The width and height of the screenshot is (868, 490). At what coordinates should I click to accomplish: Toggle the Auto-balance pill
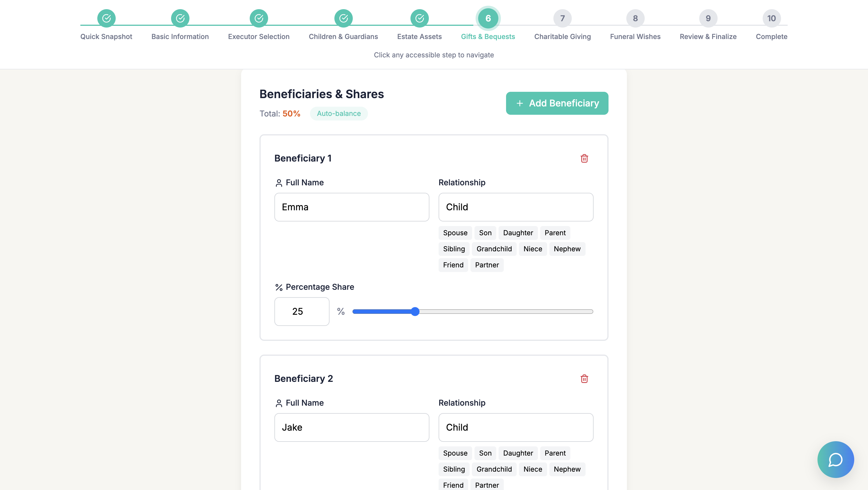pyautogui.click(x=338, y=114)
